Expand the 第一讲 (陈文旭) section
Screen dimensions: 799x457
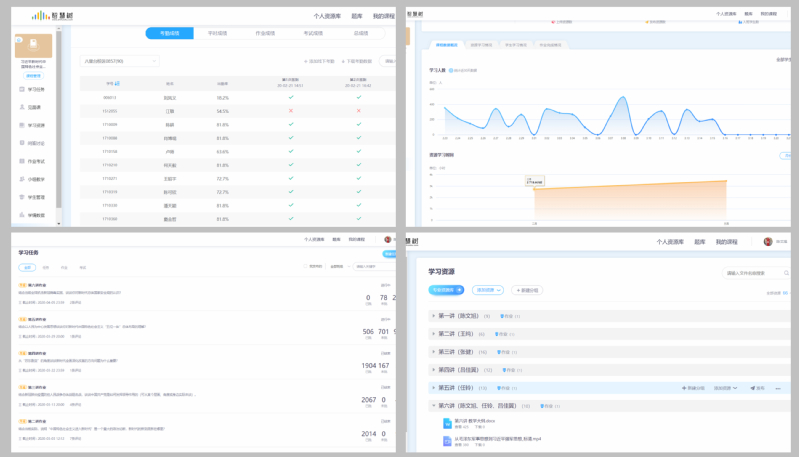click(434, 316)
